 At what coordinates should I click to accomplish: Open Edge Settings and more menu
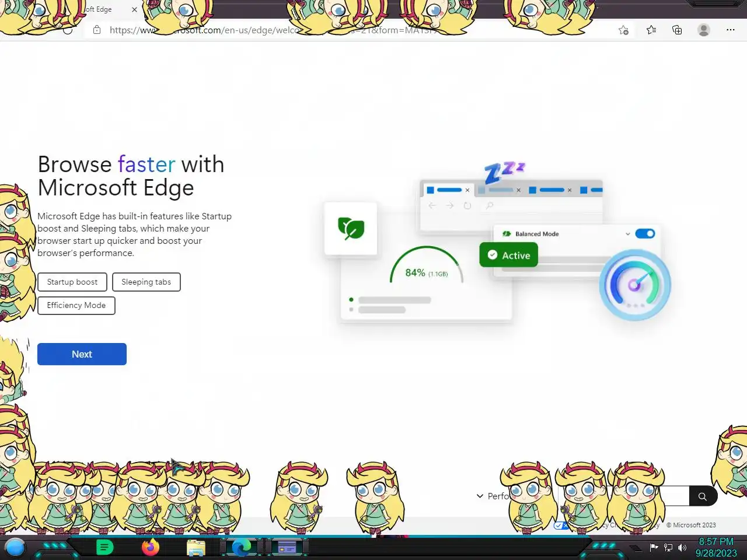pos(730,30)
